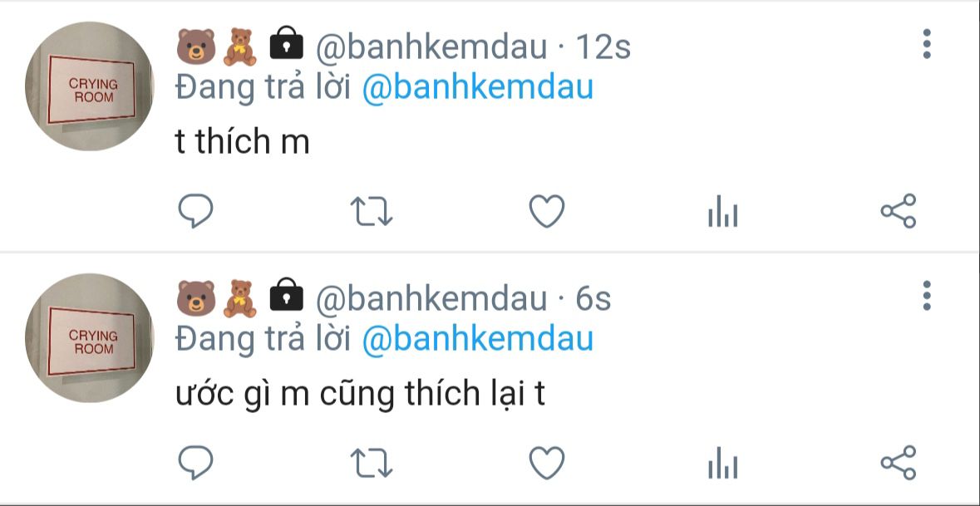Open the tweet text 'ước gì m cũng thích lại t'
This screenshot has width=980, height=506.
(x=361, y=395)
